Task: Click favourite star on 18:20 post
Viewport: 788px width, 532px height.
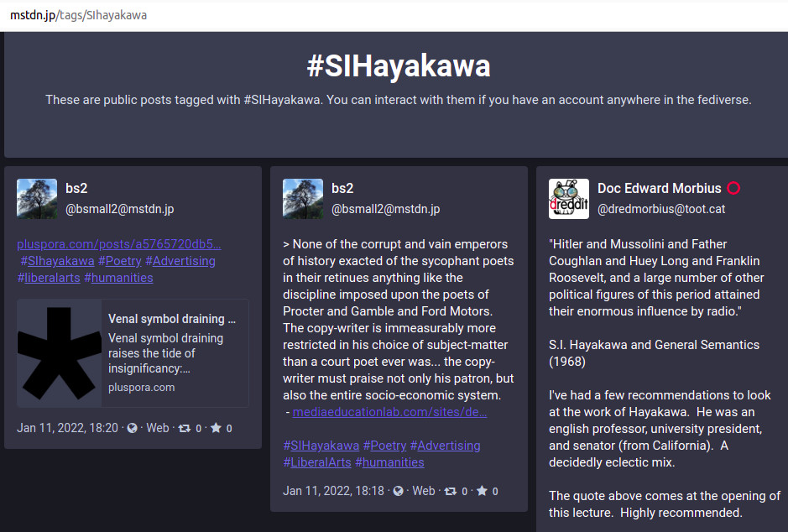Action: (216, 428)
